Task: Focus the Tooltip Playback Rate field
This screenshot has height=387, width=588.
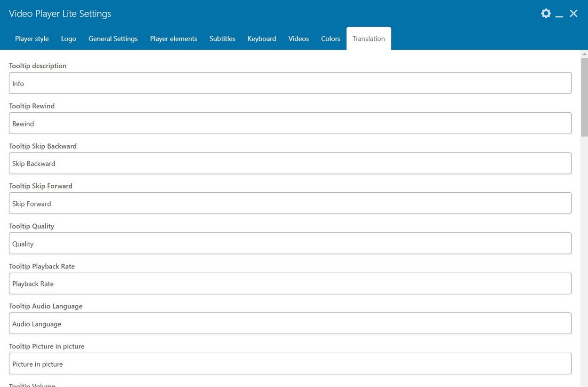Action: click(x=290, y=284)
